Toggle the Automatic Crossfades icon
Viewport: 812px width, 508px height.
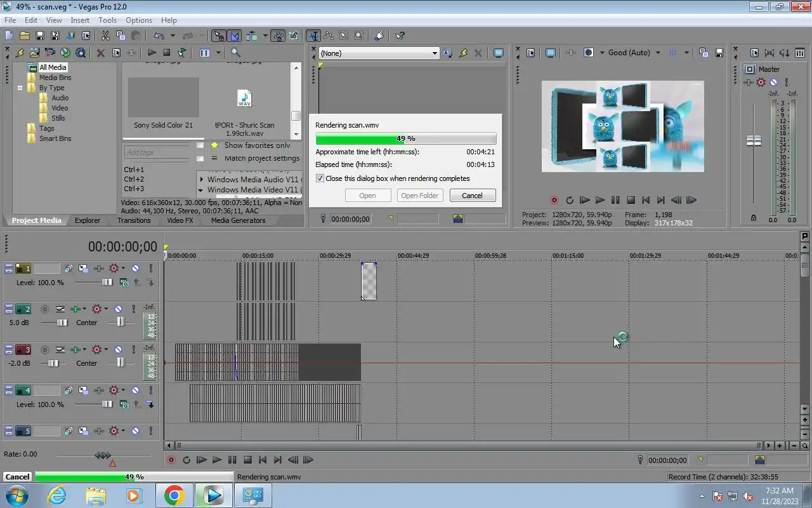[234, 36]
